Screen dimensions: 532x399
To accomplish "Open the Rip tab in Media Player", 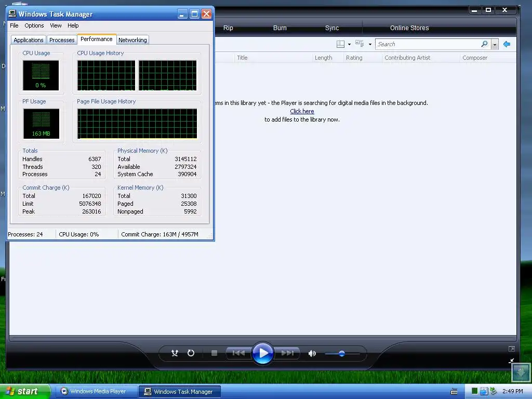I will [228, 28].
